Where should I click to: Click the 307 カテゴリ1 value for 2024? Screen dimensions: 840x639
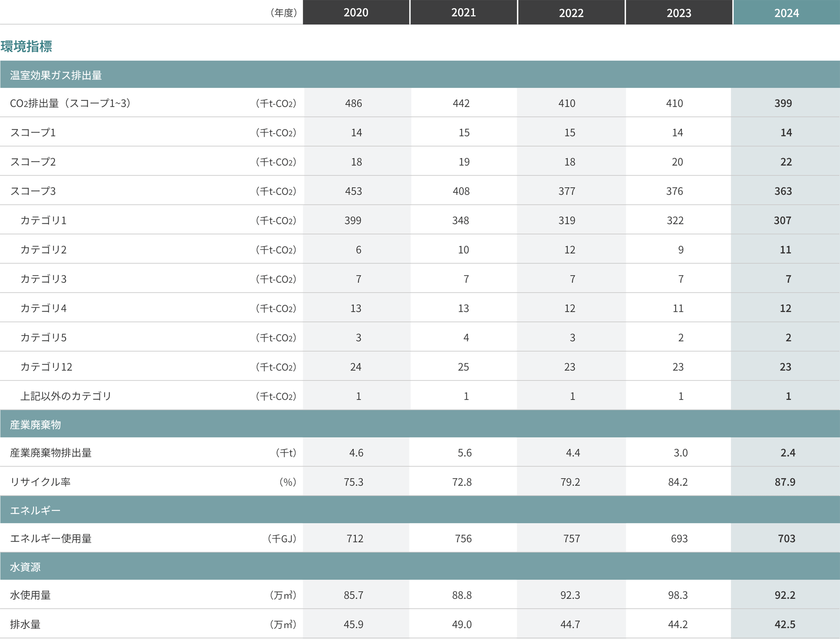[x=782, y=220]
